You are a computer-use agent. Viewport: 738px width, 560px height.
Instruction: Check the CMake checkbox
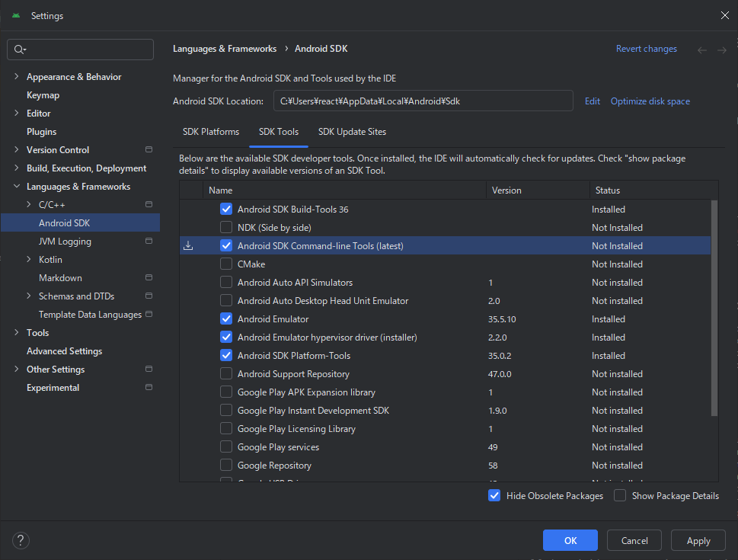[x=226, y=264]
